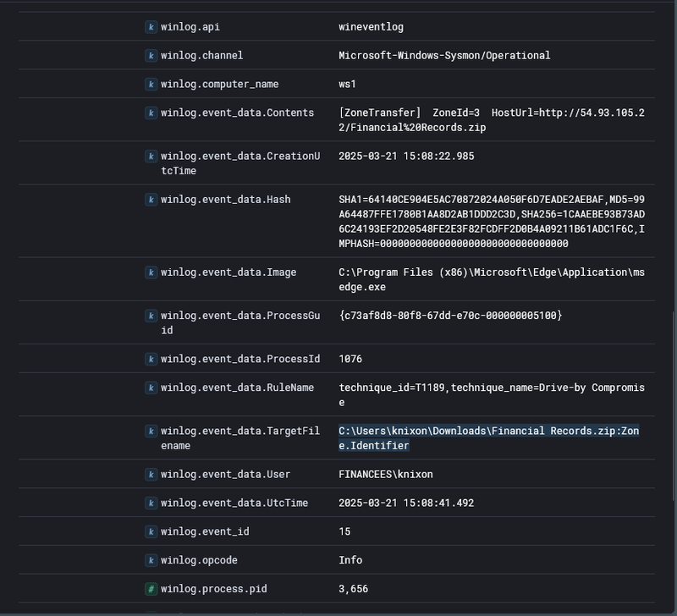This screenshot has height=616, width=677.
Task: Select the keyword icon for winlog.opcode
Action: [x=151, y=560]
